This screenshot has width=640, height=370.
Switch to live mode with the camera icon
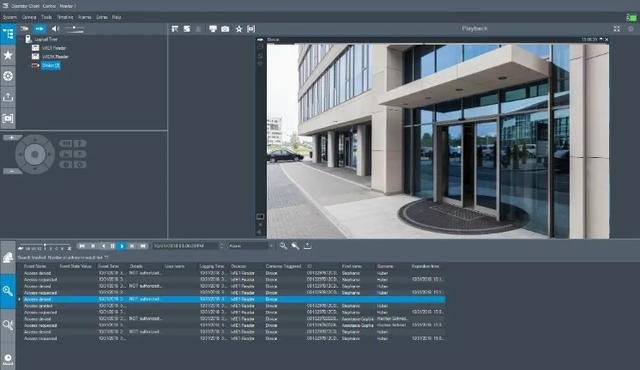point(24,29)
